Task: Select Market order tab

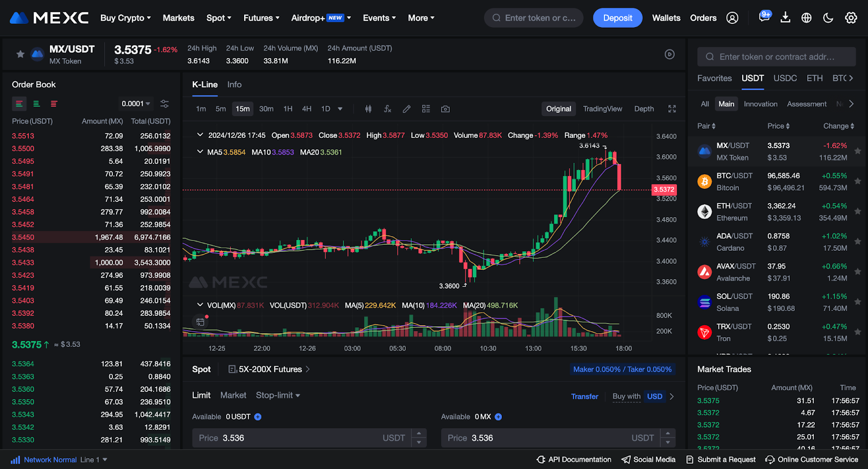Action: point(233,395)
